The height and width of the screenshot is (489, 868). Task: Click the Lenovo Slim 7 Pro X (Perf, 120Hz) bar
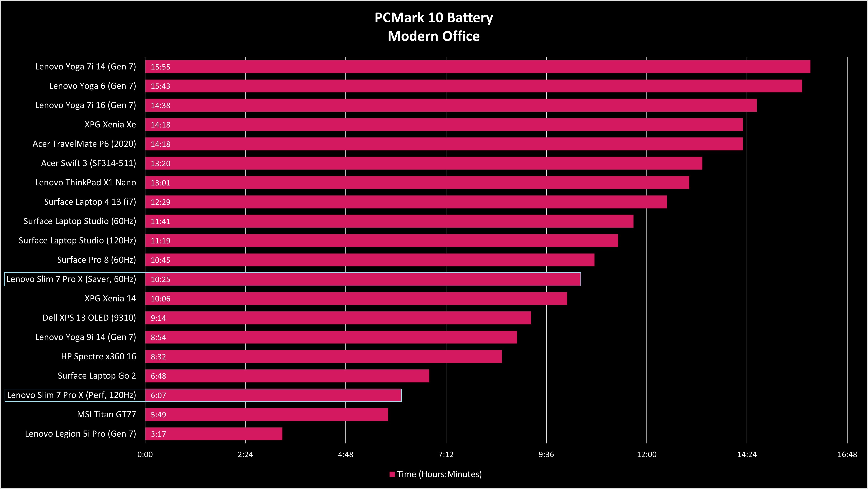(268, 396)
